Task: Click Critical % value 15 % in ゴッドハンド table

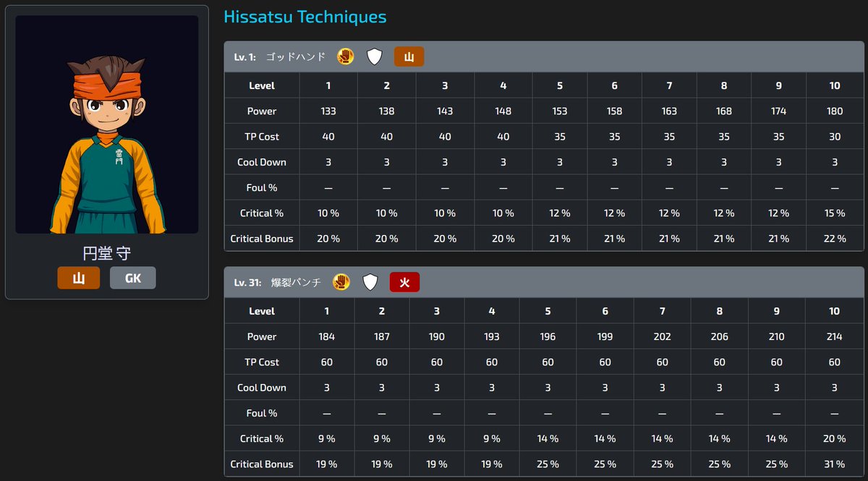Action: [x=835, y=213]
